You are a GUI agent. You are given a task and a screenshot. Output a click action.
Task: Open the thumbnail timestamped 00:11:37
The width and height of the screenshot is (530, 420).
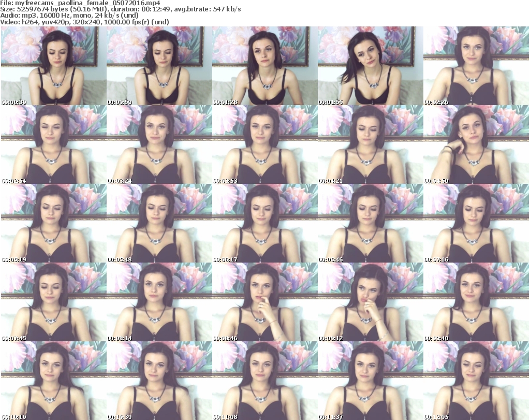(371, 381)
